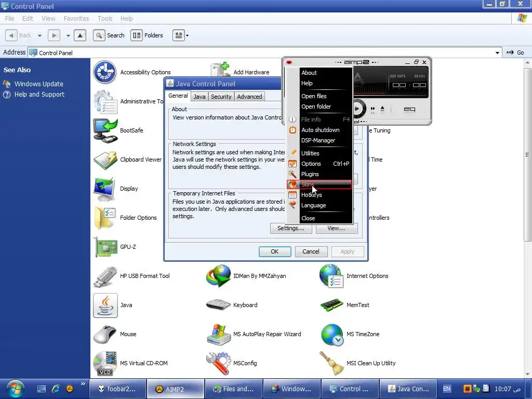The width and height of the screenshot is (532, 399).
Task: Switch to the Advanced tab in Java Control Panel
Action: point(249,97)
